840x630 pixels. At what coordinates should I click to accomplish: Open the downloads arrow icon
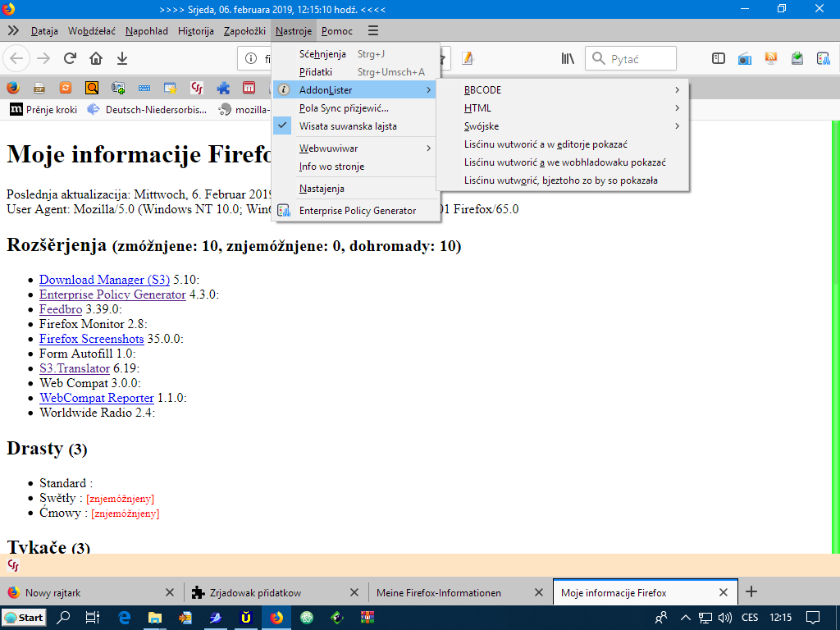tap(122, 58)
